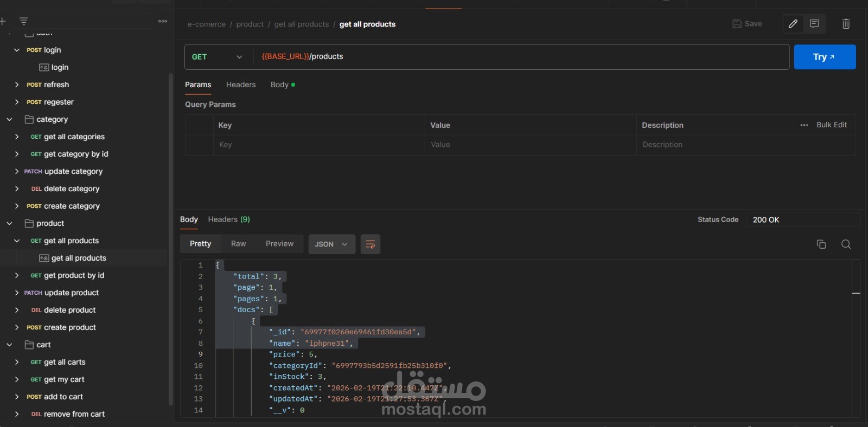Click Bulk Edit link

click(x=832, y=125)
